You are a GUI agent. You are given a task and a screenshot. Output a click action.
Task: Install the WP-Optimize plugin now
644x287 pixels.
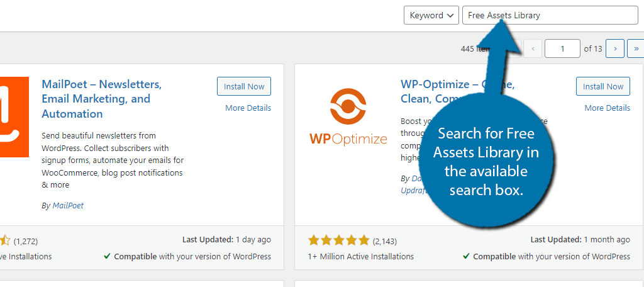click(x=603, y=86)
